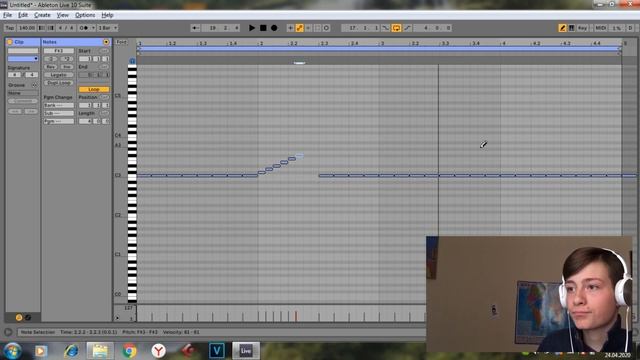Open the Windows Start button
640x360 pixels.
pos(13,351)
